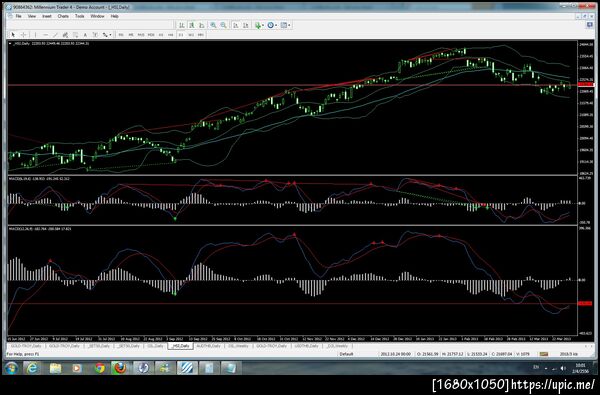Viewport: 600px width, 395px height.
Task: Open the Window menu
Action: tap(97, 16)
